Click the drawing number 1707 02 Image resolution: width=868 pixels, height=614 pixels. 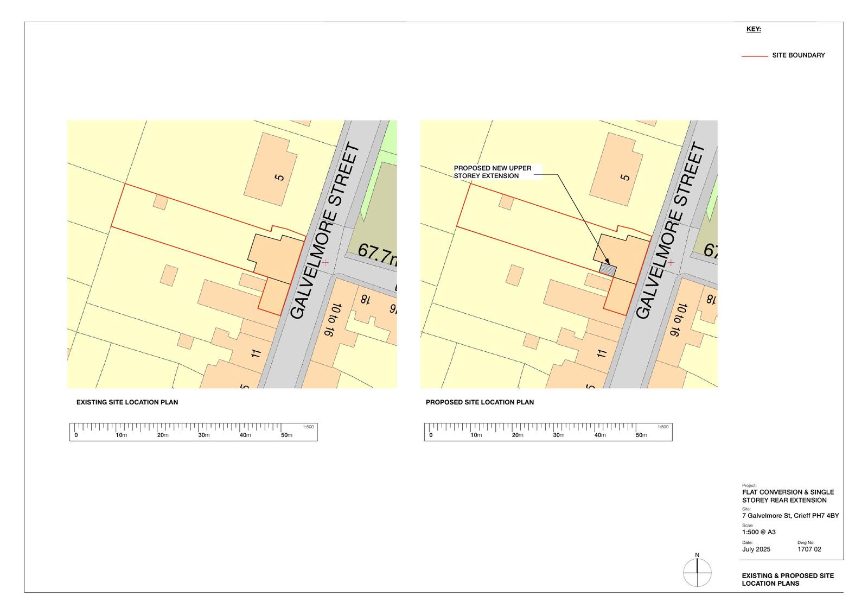click(x=809, y=549)
